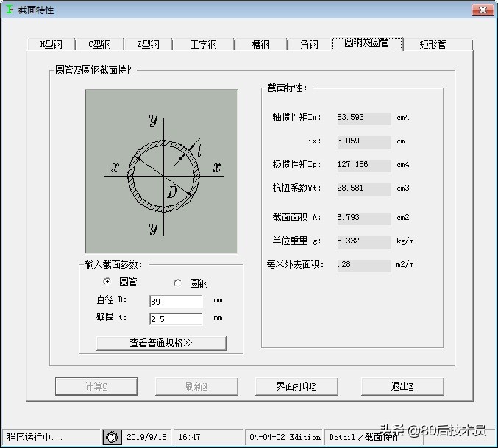Click the 轴惯性矩Ix: label

tap(296, 118)
